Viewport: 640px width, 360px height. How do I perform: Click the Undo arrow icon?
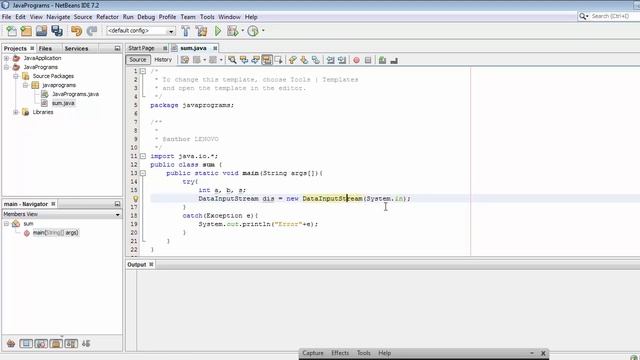tap(76, 31)
